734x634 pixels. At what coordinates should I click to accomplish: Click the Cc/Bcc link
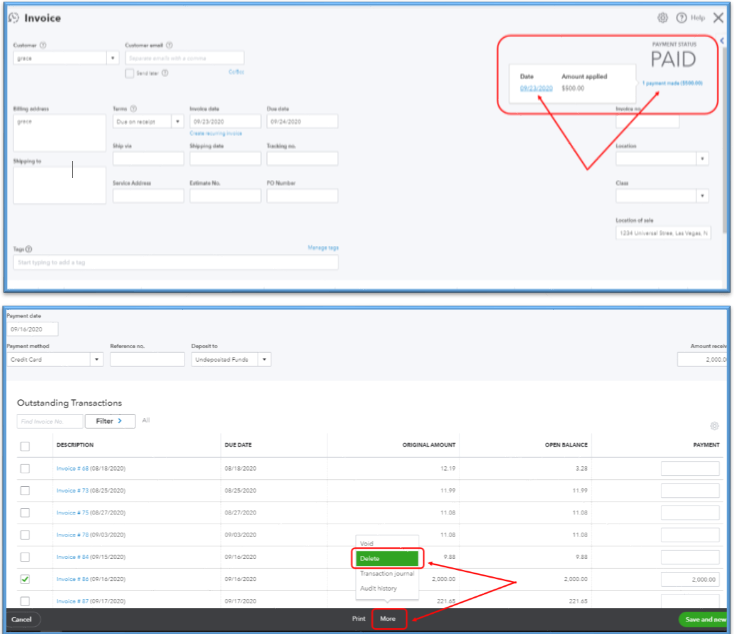click(236, 72)
